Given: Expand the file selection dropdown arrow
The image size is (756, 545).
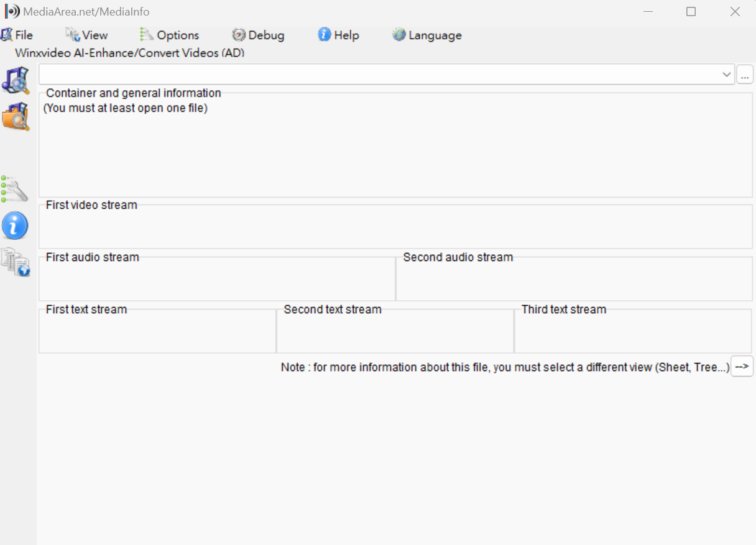Looking at the screenshot, I should [727, 75].
